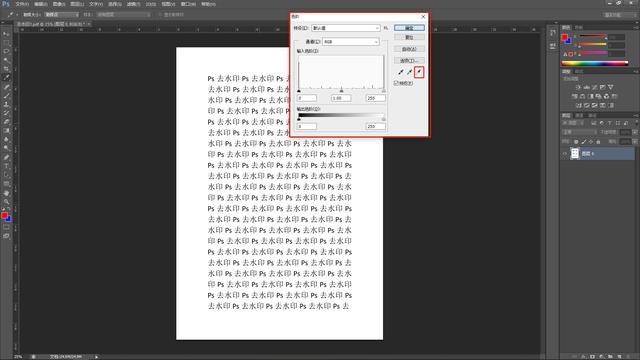Viewport: 640px width, 360px height.
Task: Click the output levels 255 field
Action: (x=376, y=127)
